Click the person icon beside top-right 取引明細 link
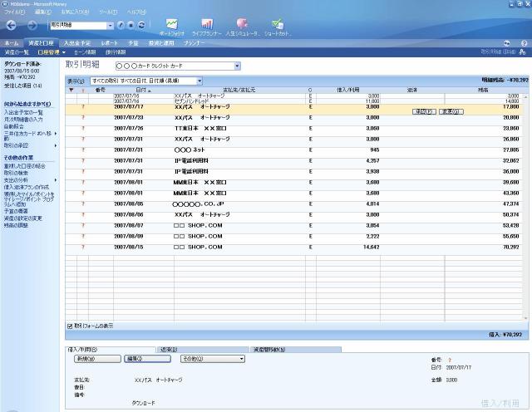The height and width of the screenshot is (412, 532). click(x=523, y=51)
